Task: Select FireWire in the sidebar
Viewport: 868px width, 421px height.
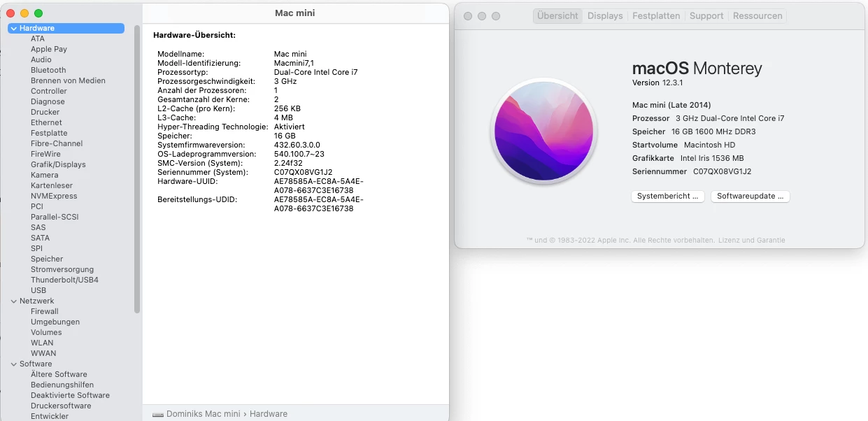Action: point(45,154)
